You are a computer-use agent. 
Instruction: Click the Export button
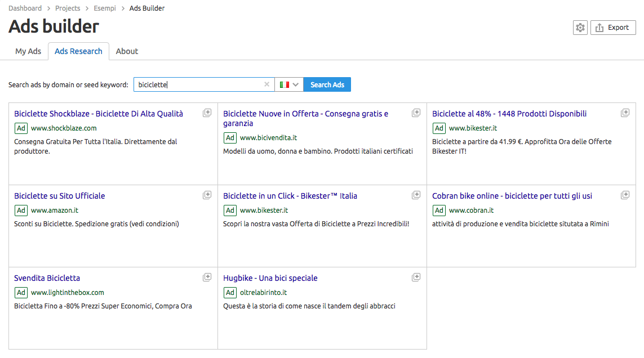[613, 27]
